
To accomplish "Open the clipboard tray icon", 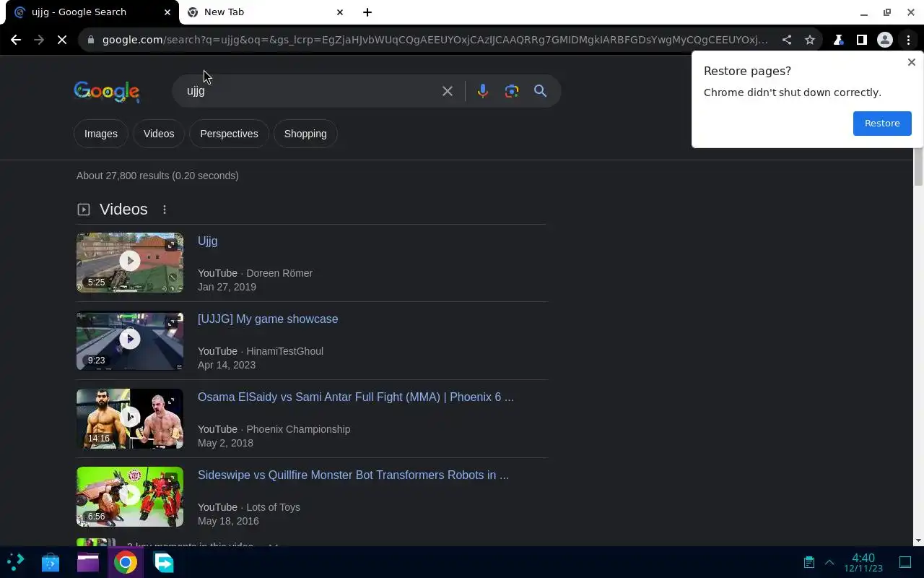I will (809, 562).
